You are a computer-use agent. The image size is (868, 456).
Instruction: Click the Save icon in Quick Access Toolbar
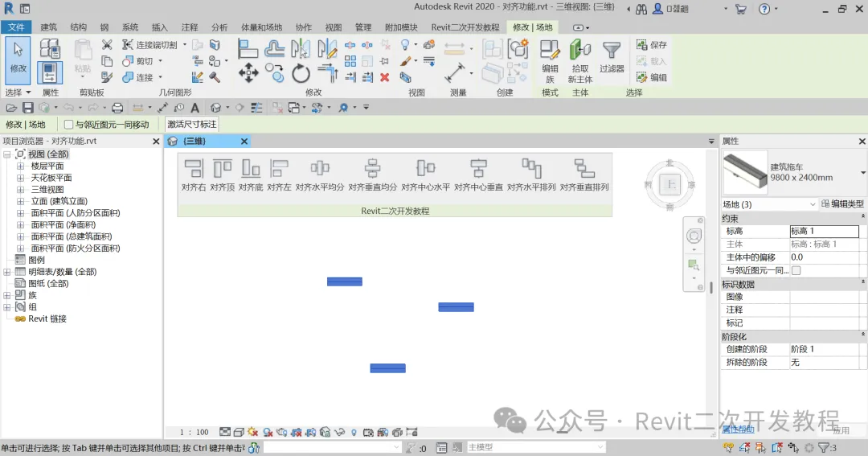tap(27, 108)
